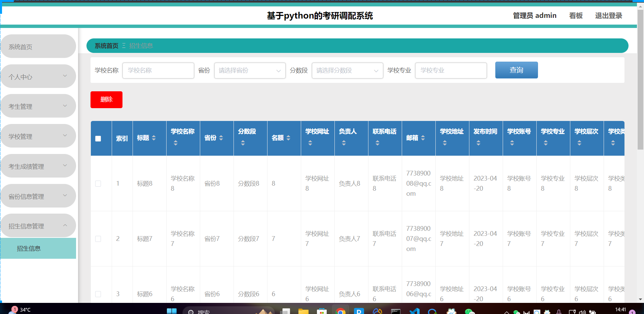
Task: Open File Explorer from the taskbar
Action: 303,311
